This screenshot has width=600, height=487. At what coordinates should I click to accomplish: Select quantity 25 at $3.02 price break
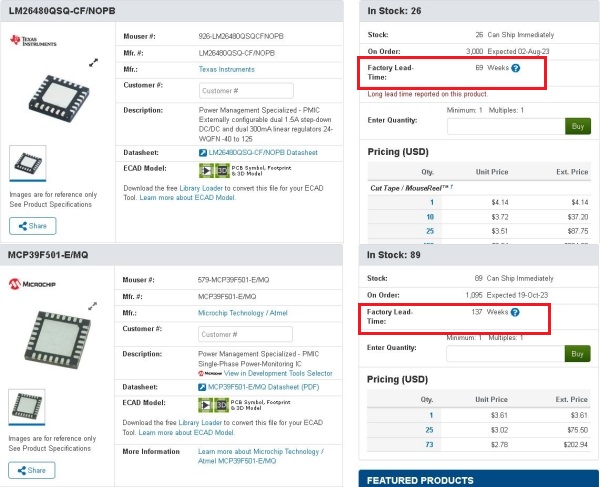click(429, 430)
